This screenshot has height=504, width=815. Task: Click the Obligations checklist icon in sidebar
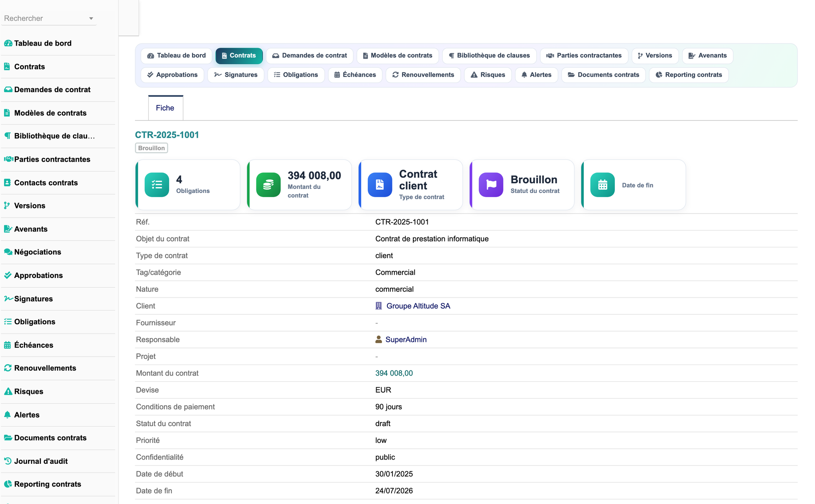8,321
